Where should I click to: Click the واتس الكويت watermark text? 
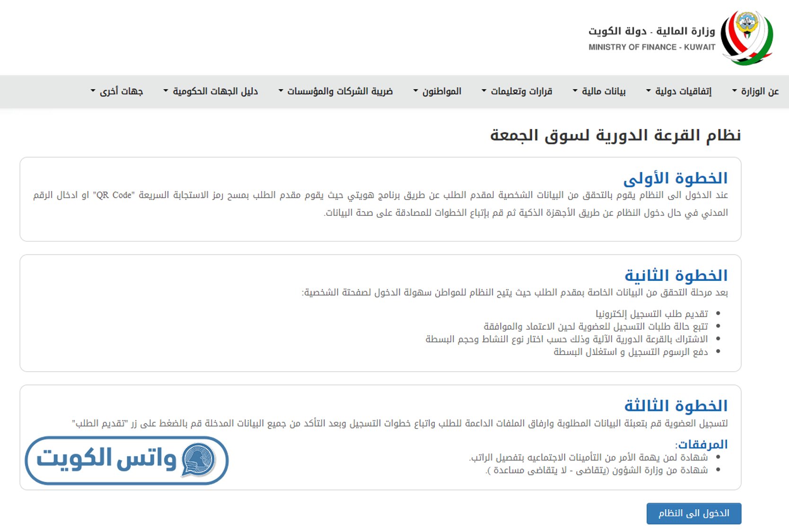point(106,459)
